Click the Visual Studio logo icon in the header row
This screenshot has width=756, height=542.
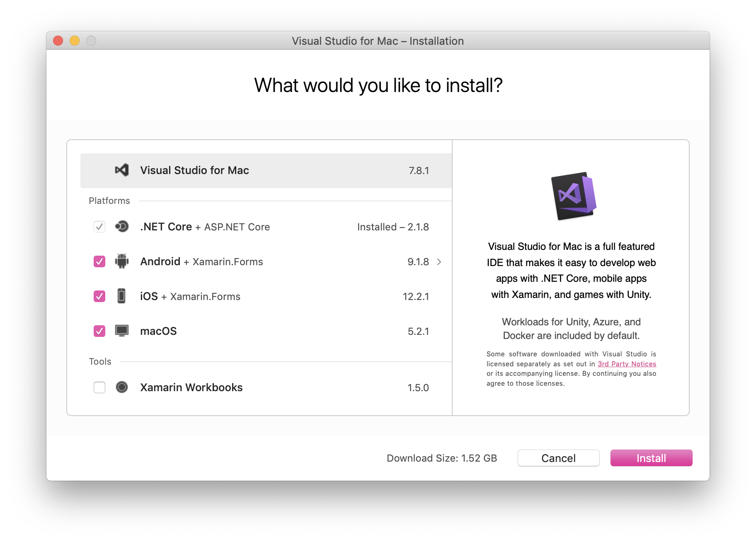122,170
